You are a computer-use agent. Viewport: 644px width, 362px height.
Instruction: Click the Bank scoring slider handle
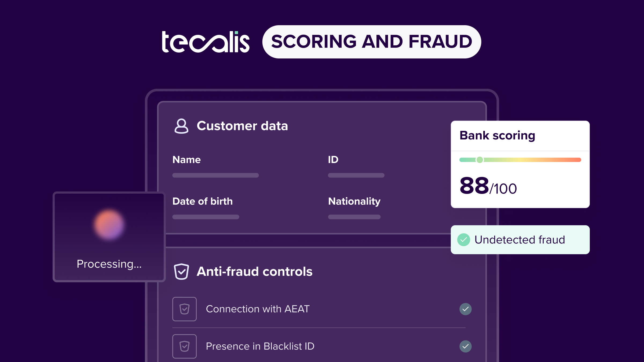pos(480,160)
